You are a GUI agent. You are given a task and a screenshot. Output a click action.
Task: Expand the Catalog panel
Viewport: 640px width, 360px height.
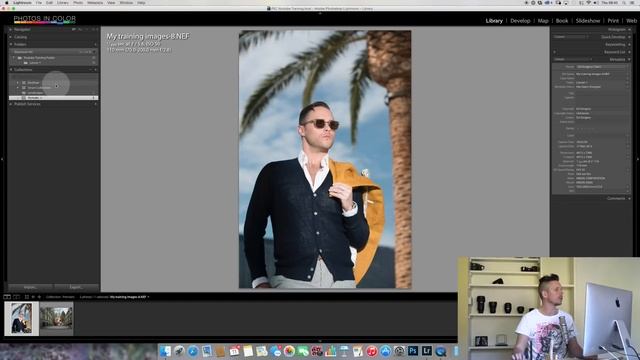[x=20, y=37]
